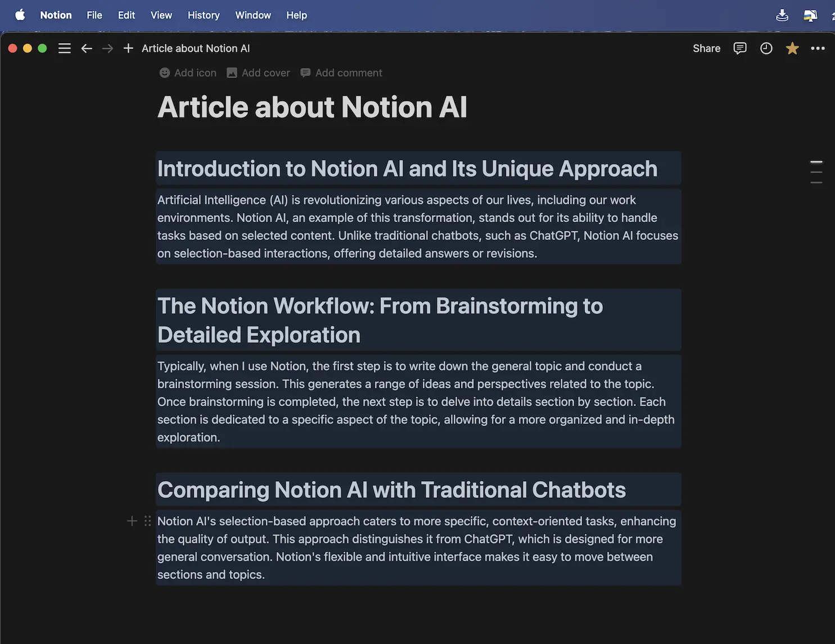View page history clock icon
835x644 pixels.
[766, 48]
